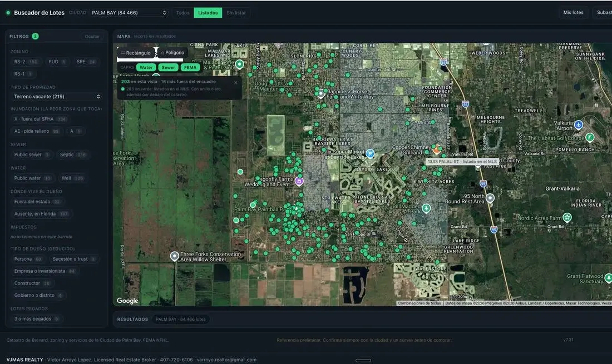Click the Valkaria Airport map marker

click(x=579, y=125)
